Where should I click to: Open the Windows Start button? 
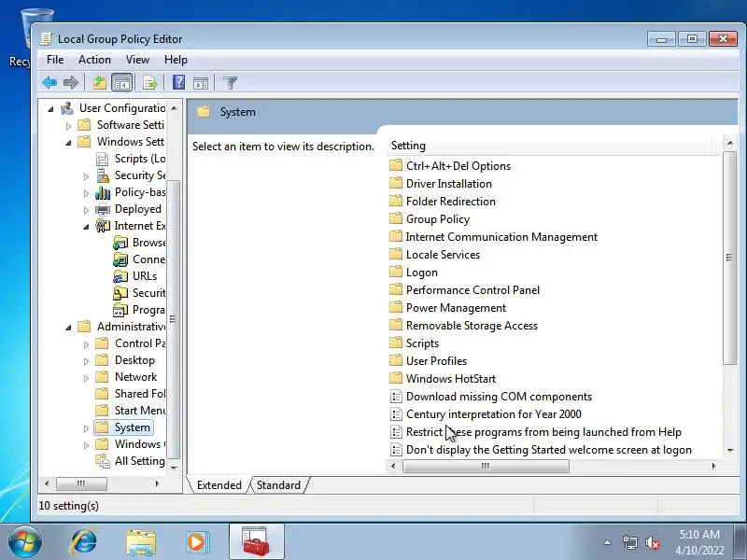tap(24, 542)
